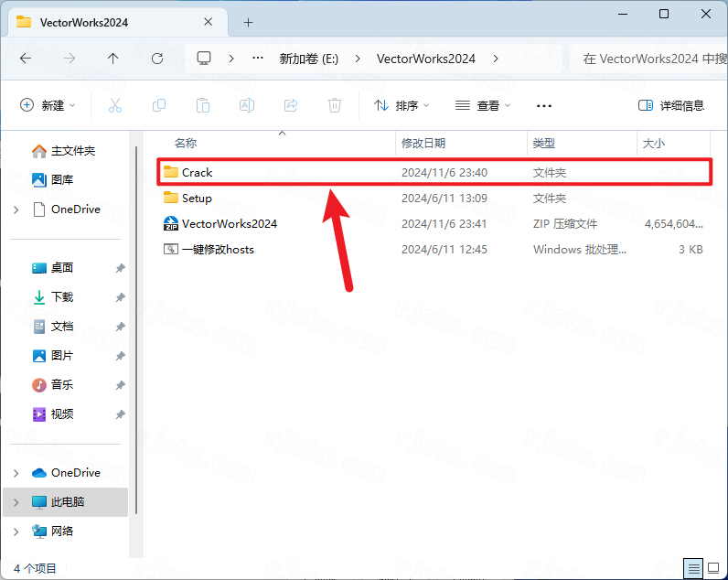Viewport: 728px width, 580px height.
Task: Click the search box for VectorWorks2024
Action: [649, 58]
